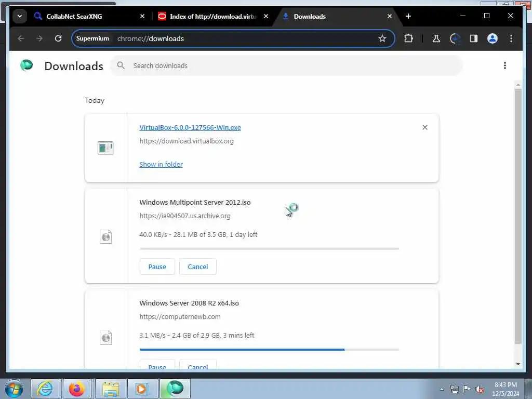Click the muted volume tray icon
This screenshot has width=532, height=399.
coord(480,389)
